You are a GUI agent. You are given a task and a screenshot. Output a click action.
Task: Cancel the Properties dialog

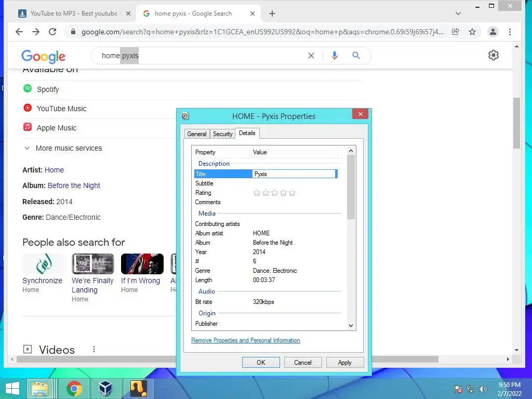tap(303, 362)
